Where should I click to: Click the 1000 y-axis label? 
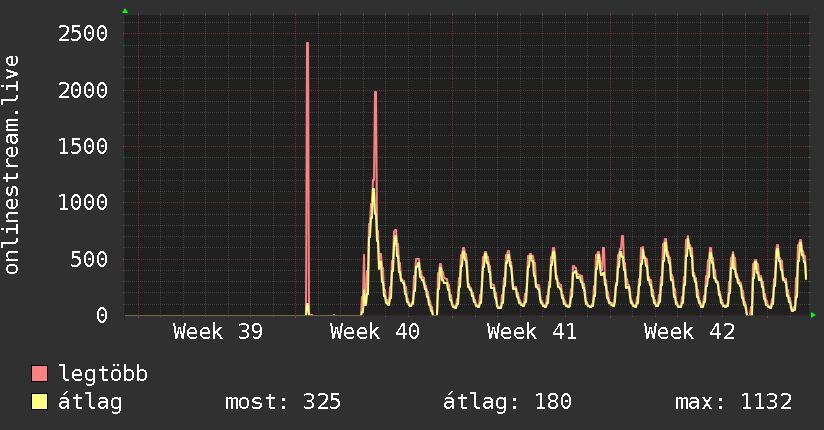(83, 203)
